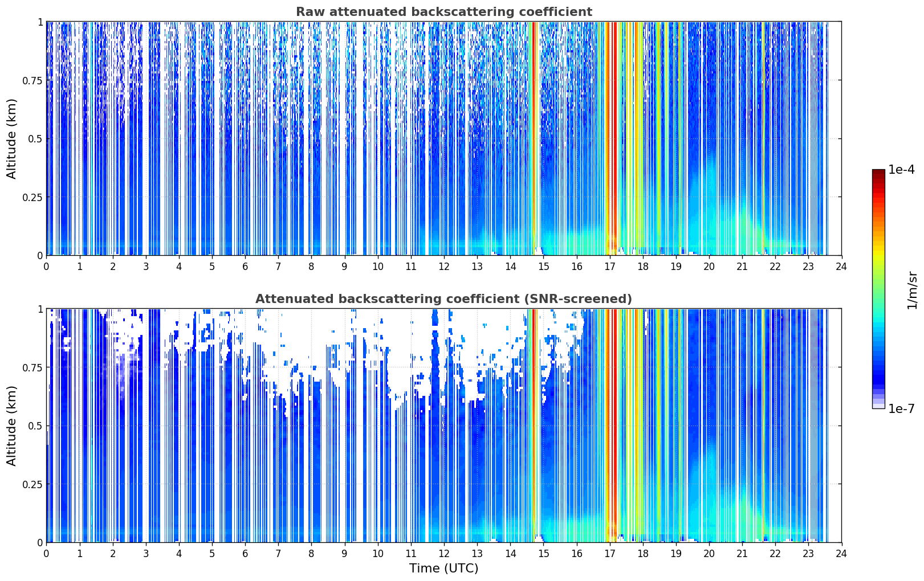Click the 'Raw attenuated backscattering coefficient' title
This screenshot has height=581, width=924.
coord(443,12)
